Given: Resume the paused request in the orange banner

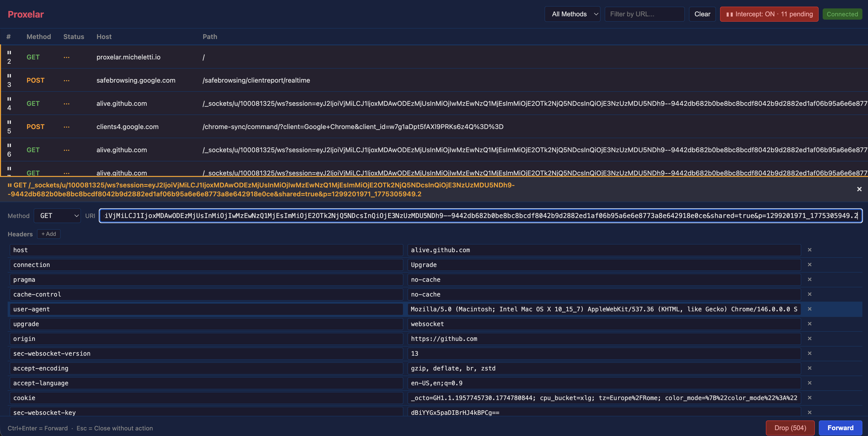Looking at the screenshot, I should click(10, 185).
